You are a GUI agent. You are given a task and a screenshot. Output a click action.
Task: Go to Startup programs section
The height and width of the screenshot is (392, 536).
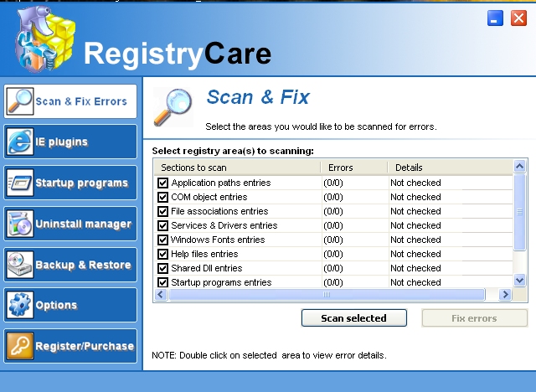70,183
